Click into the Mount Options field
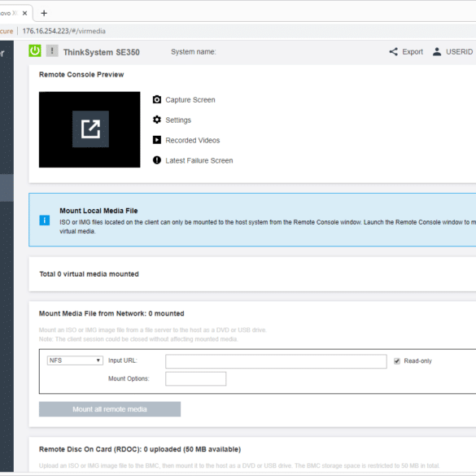The image size is (476, 476). click(x=195, y=378)
